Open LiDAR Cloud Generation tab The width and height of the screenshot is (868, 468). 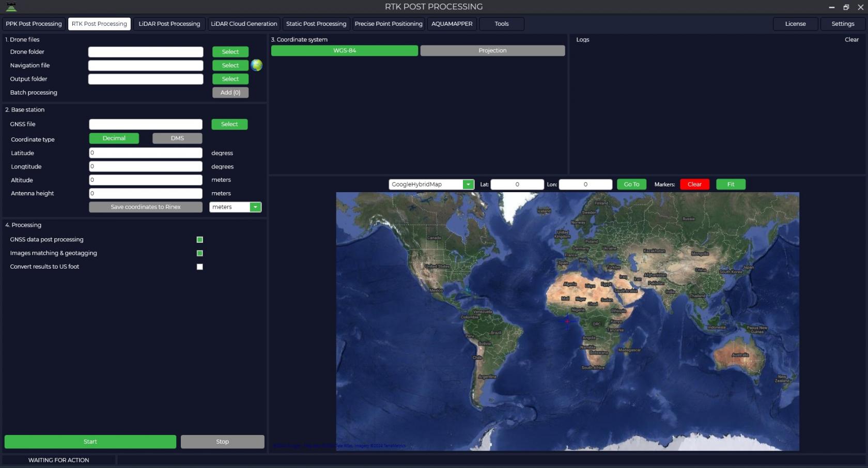click(244, 24)
